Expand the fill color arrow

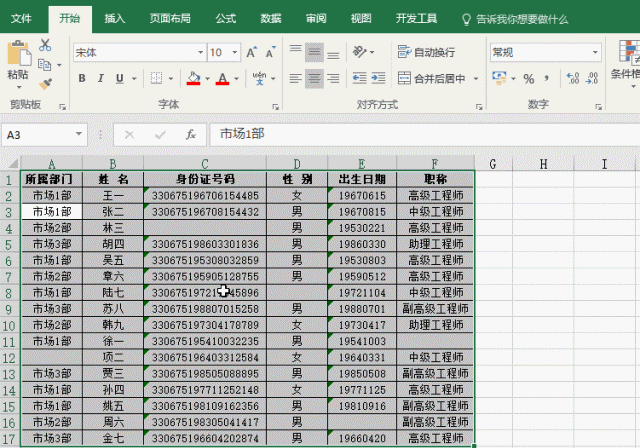(x=207, y=78)
